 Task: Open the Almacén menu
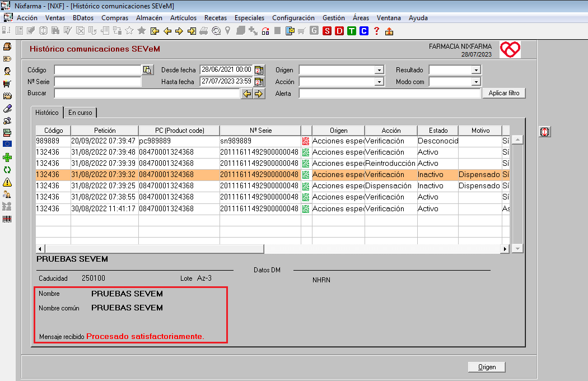pyautogui.click(x=150, y=17)
